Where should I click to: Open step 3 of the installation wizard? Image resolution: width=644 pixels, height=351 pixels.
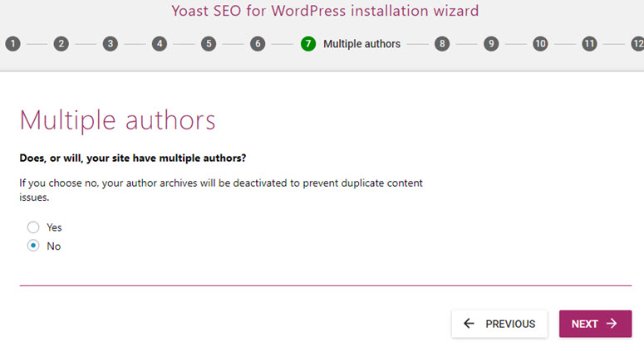(110, 44)
